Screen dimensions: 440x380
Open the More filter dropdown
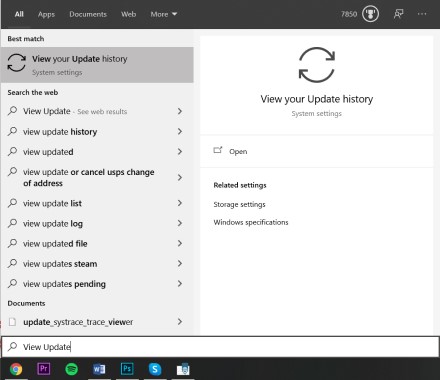coord(164,14)
